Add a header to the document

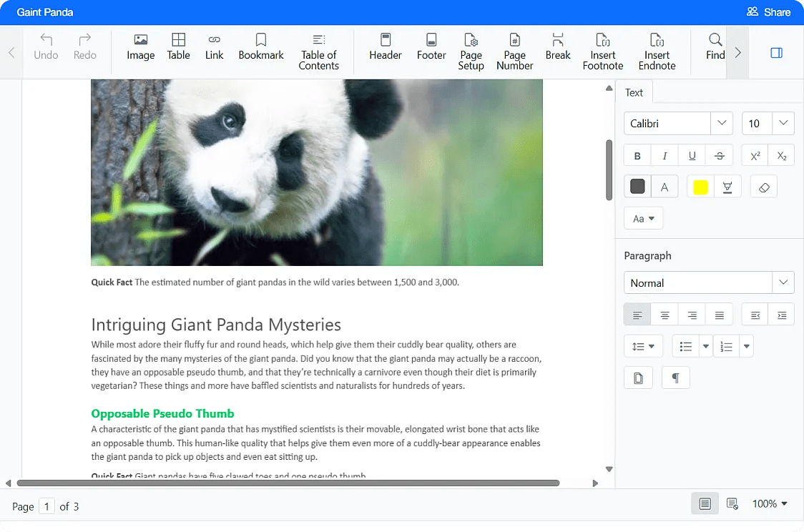(385, 50)
